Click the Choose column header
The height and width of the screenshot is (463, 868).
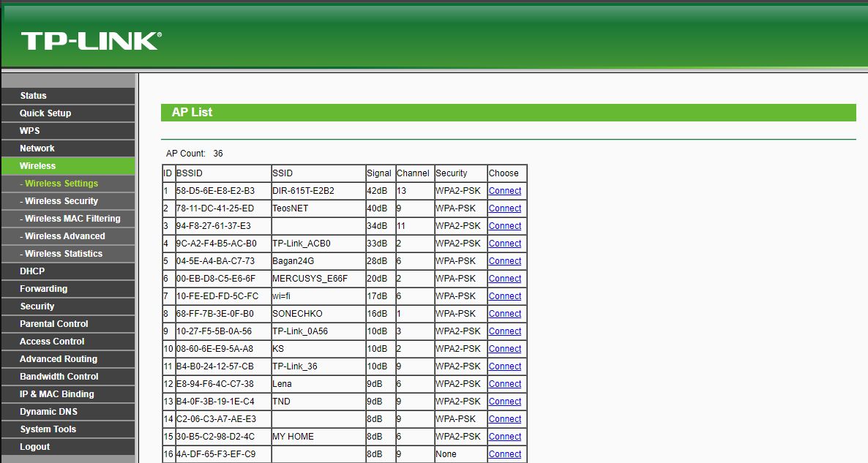click(506, 173)
